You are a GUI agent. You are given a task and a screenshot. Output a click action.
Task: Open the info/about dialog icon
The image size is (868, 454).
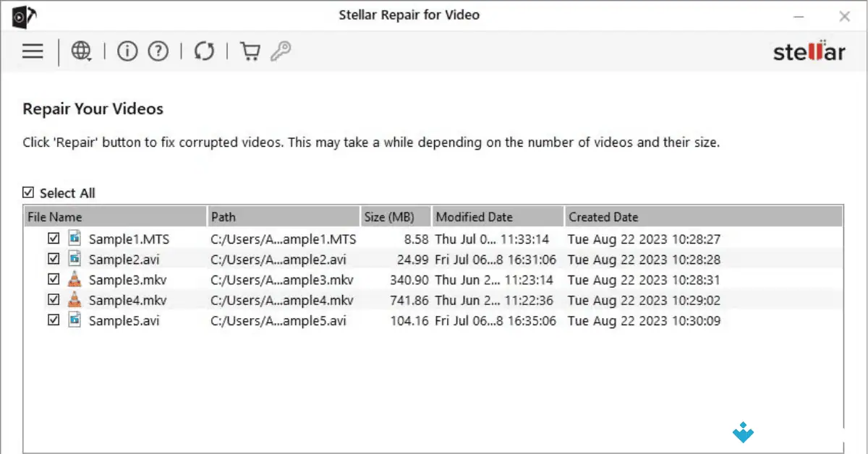(x=127, y=51)
